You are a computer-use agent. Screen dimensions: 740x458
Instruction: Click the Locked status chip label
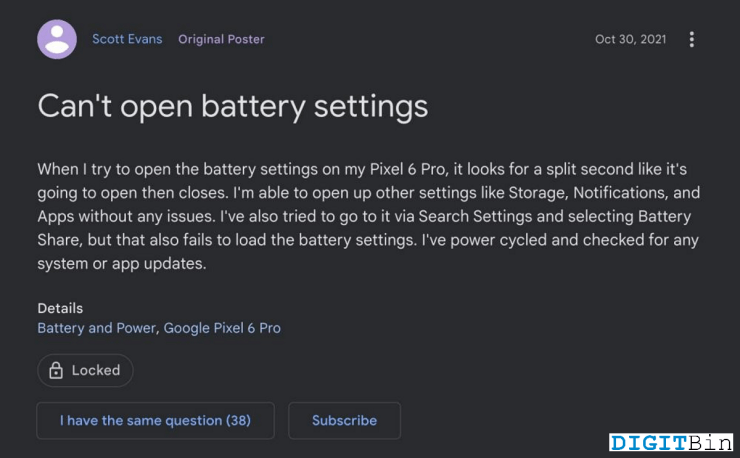(96, 371)
